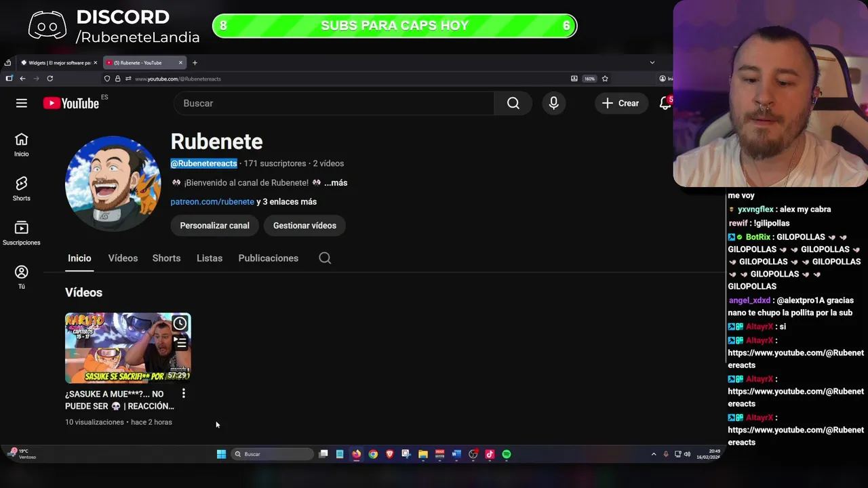This screenshot has width=868, height=488.
Task: Click the 160% zoom level indicator
Action: pos(589,79)
